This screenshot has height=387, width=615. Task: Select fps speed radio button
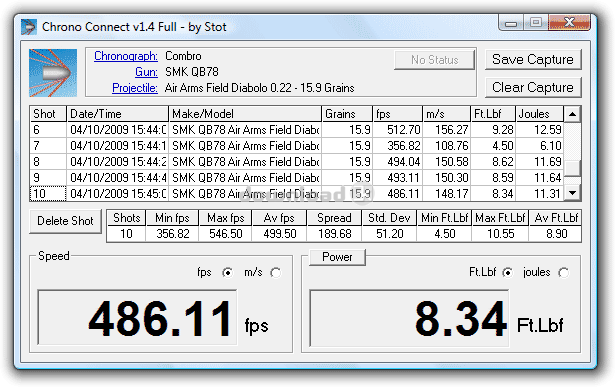tap(227, 273)
